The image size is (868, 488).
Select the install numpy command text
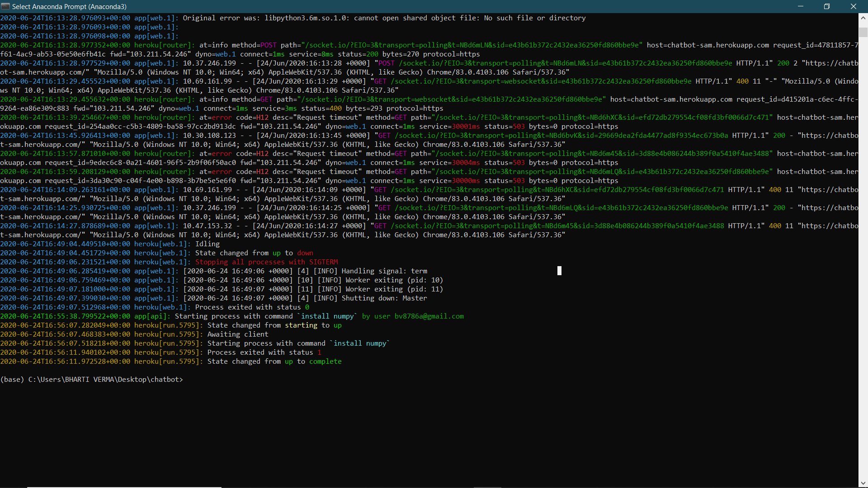pyautogui.click(x=328, y=316)
